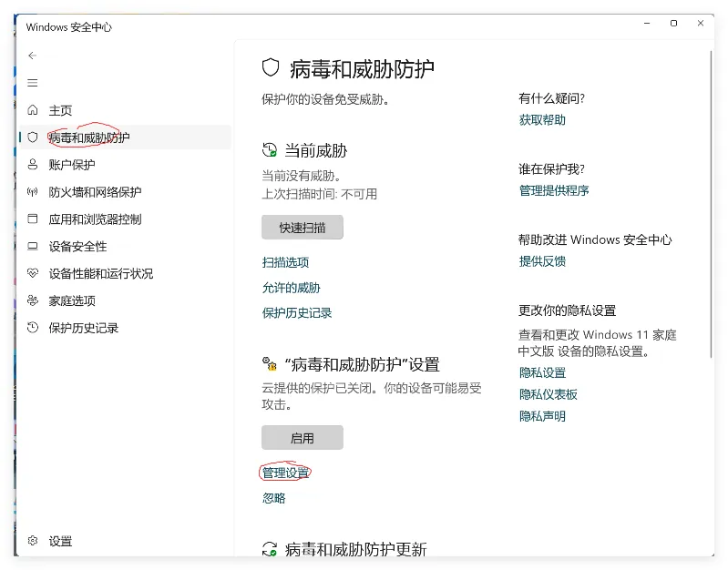728x570 pixels.
Task: Click the back arrow icon
Action: click(x=33, y=56)
